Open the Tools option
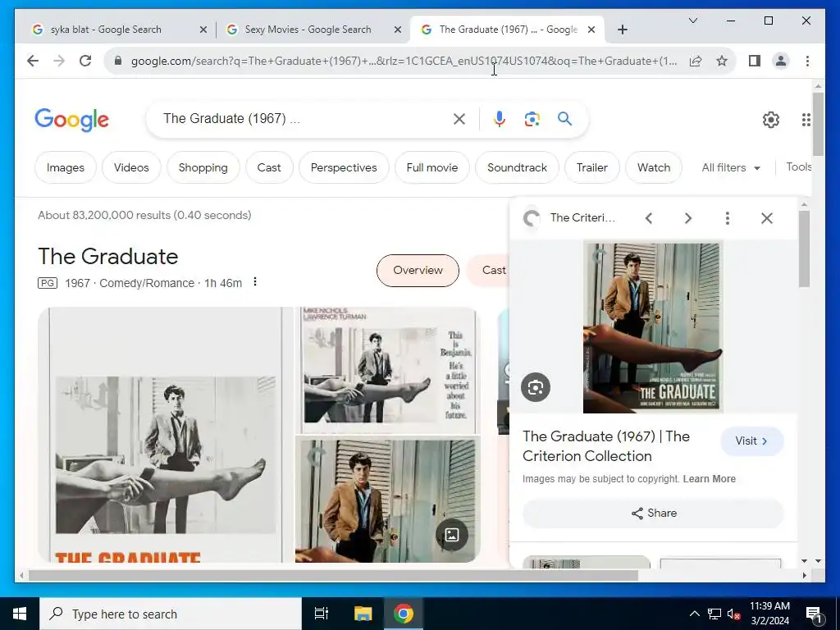The height and width of the screenshot is (630, 840). [x=798, y=167]
